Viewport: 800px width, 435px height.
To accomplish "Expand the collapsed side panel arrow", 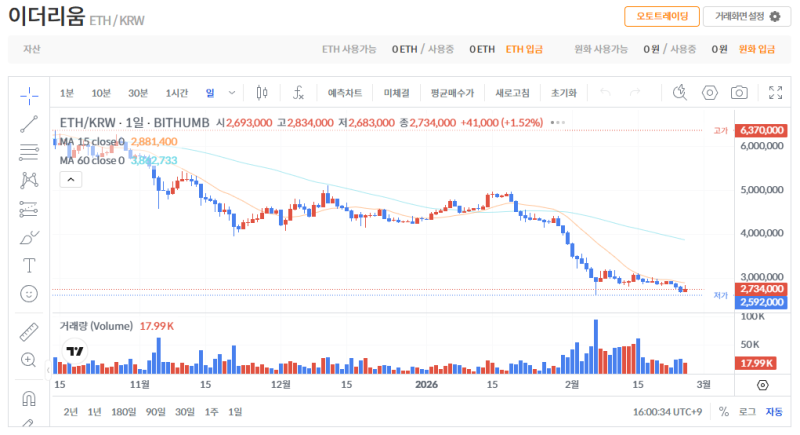I will point(48,369).
